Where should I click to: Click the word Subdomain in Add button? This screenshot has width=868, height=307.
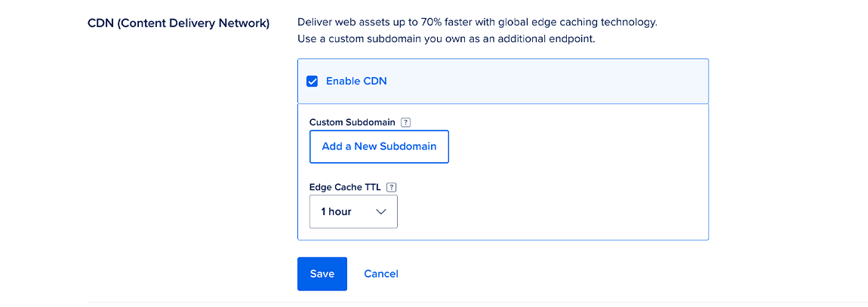(x=408, y=146)
